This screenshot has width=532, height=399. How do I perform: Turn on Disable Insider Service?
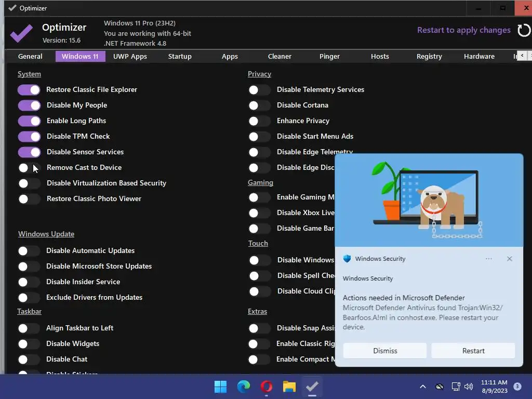[x=29, y=282]
